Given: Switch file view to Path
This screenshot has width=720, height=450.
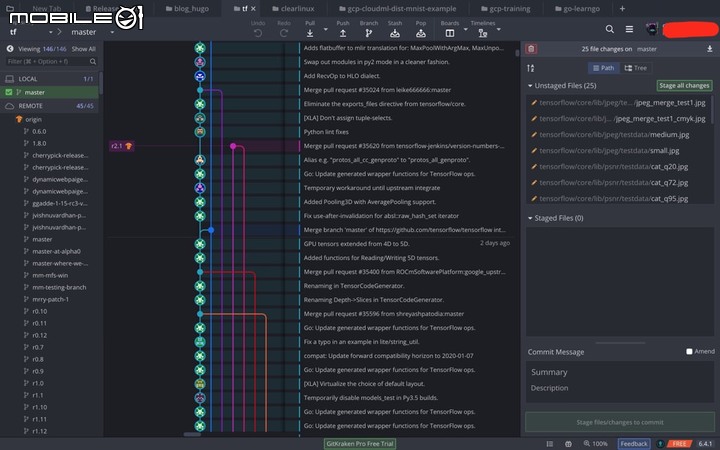Looking at the screenshot, I should (x=603, y=68).
